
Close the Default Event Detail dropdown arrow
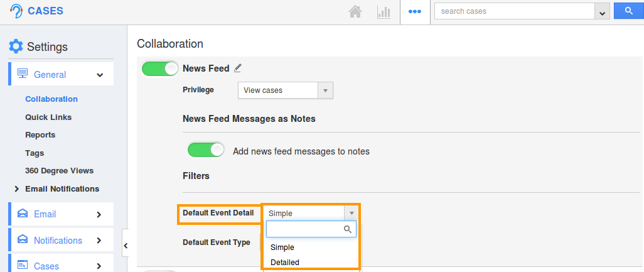(352, 213)
